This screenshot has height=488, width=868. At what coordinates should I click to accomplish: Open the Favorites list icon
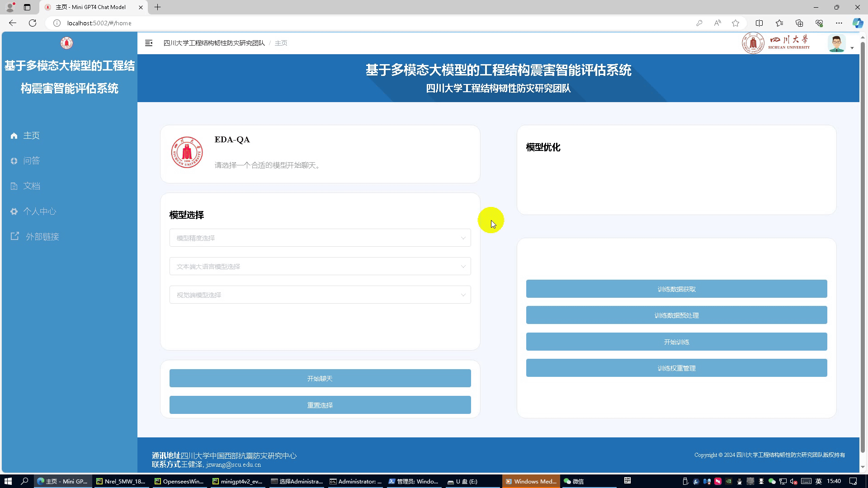coord(779,23)
